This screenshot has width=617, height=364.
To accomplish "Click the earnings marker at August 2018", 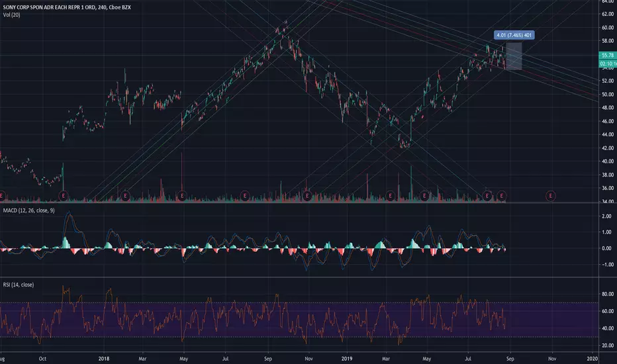I will click(x=245, y=196).
